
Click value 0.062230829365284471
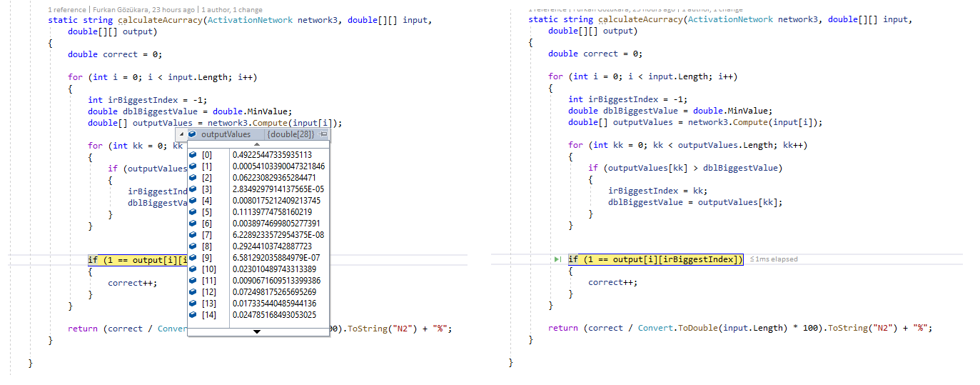pos(275,178)
